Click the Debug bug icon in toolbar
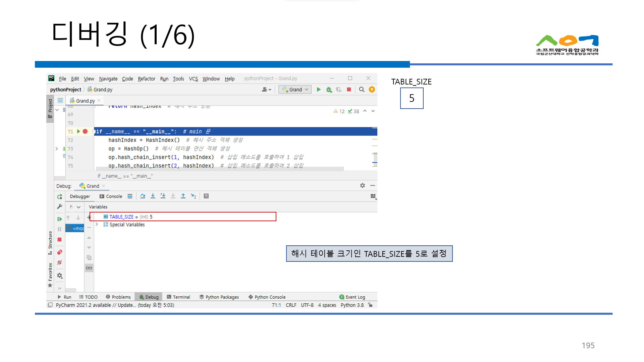Image resolution: width=644 pixels, height=362 pixels. click(329, 89)
